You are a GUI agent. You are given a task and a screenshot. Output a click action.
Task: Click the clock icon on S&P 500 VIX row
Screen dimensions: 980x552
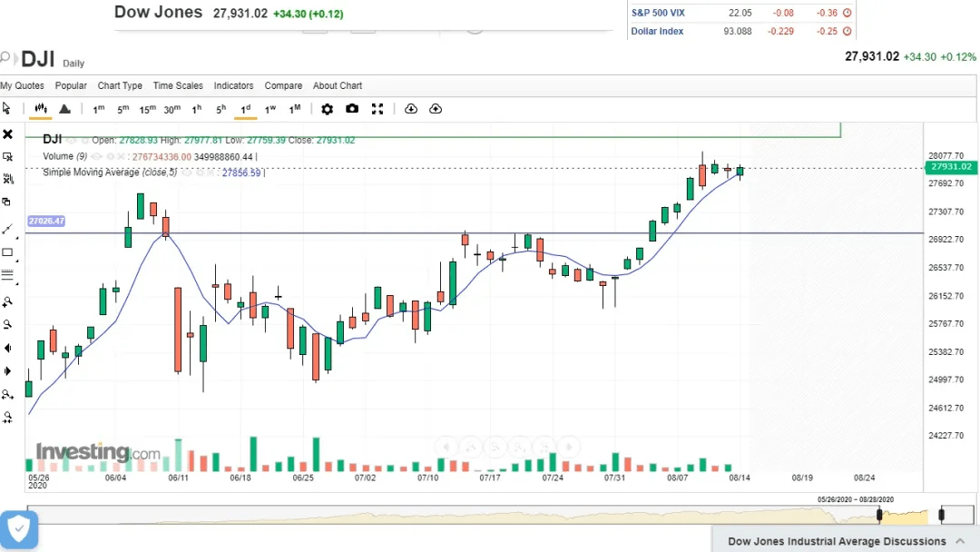pyautogui.click(x=847, y=13)
